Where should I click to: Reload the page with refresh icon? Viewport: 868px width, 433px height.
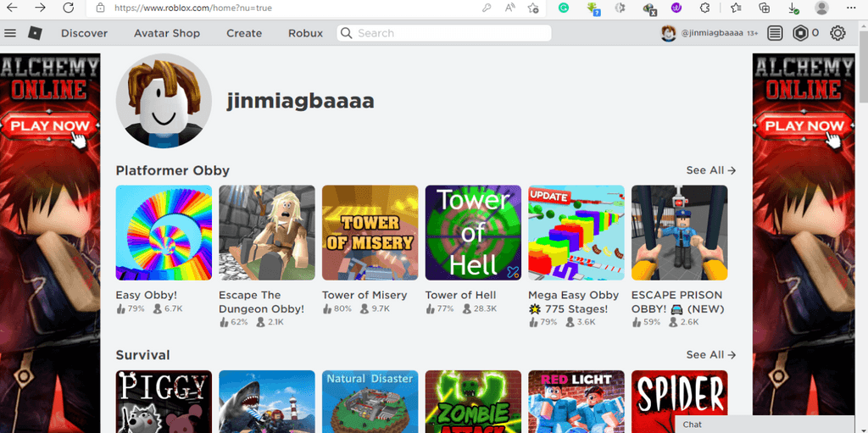[68, 8]
